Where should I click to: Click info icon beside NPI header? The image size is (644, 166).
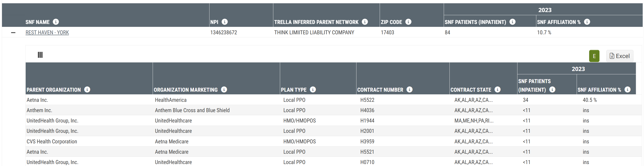pyautogui.click(x=225, y=22)
